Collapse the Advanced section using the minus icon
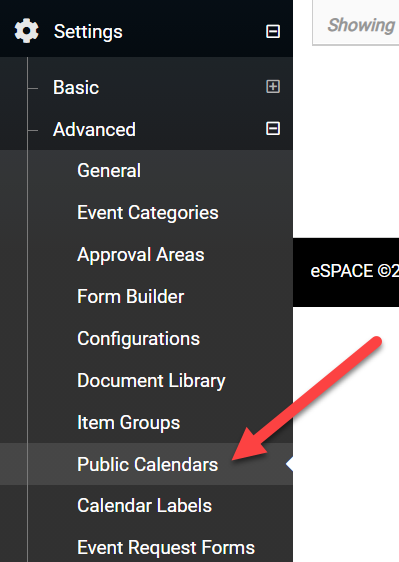Viewport: 399px width, 562px height. [x=273, y=128]
